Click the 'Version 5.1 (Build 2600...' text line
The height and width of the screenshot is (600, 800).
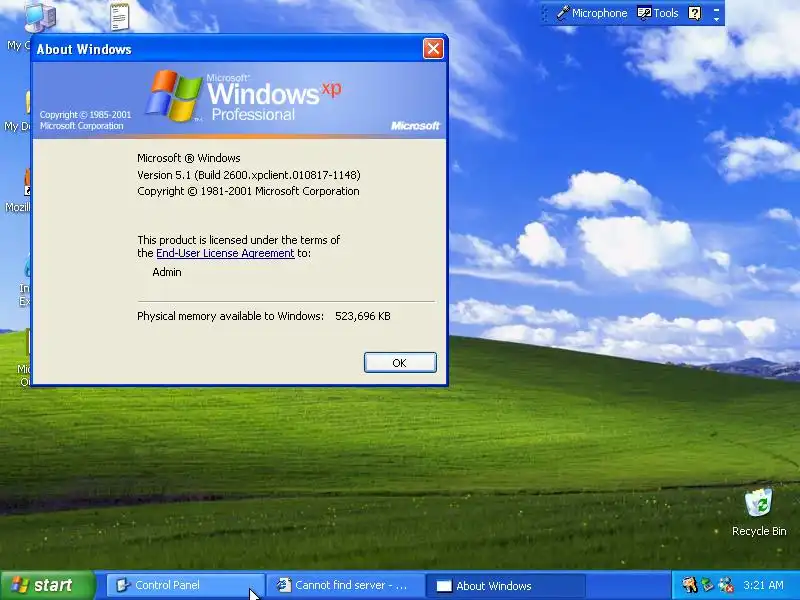click(x=248, y=175)
